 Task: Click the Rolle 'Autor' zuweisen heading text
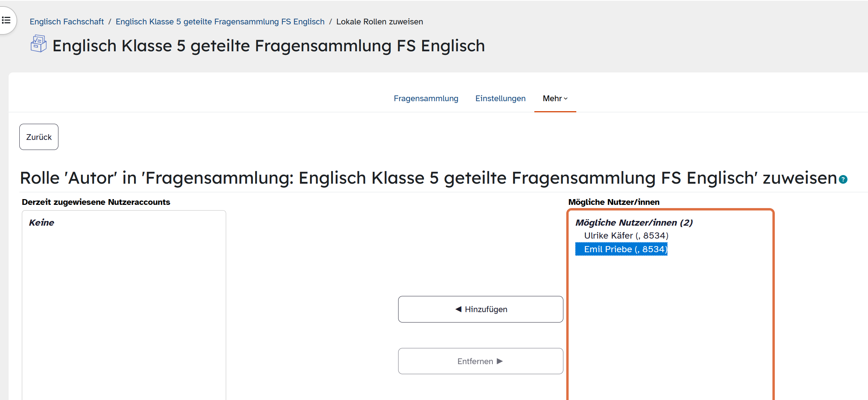click(x=428, y=178)
